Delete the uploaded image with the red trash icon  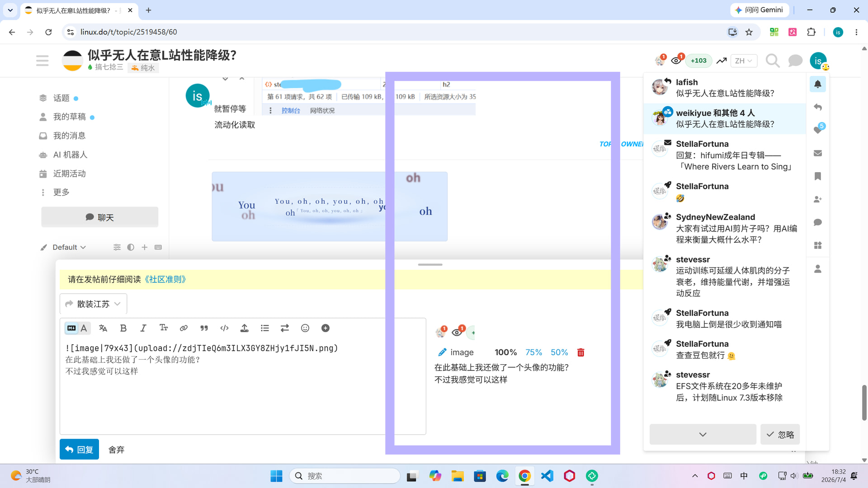tap(581, 352)
